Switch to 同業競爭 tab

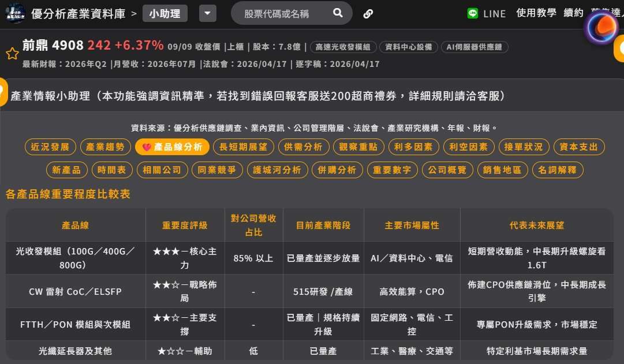pos(217,170)
